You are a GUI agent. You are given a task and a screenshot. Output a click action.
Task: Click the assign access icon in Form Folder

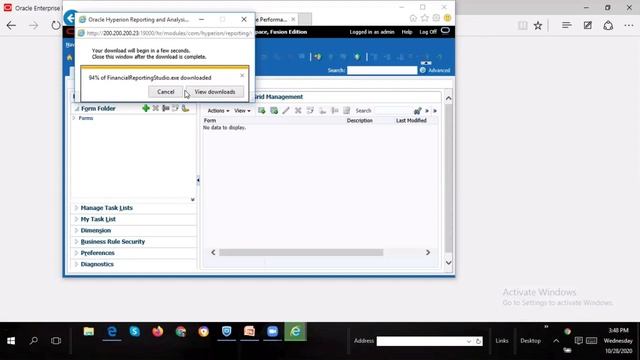tap(185, 108)
